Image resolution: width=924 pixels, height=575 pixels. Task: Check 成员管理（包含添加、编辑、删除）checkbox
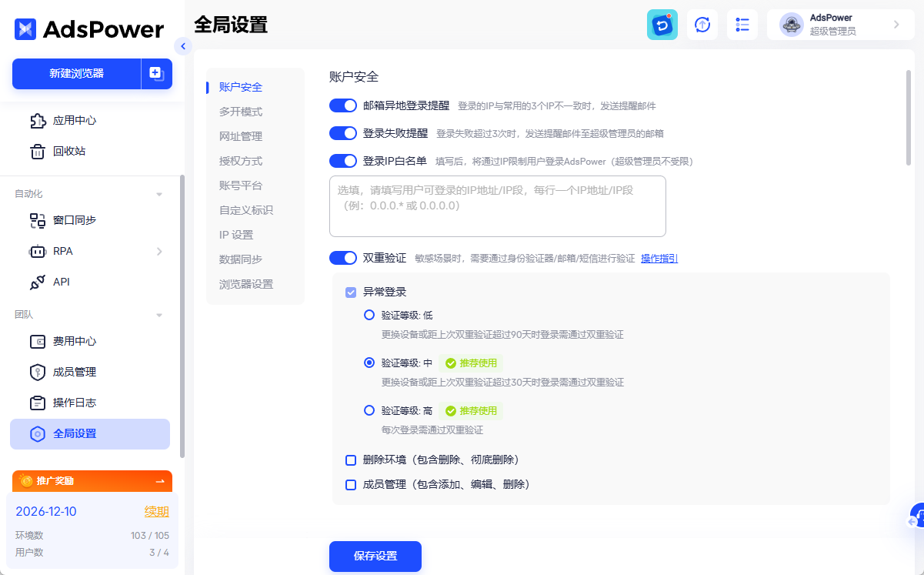coord(351,485)
